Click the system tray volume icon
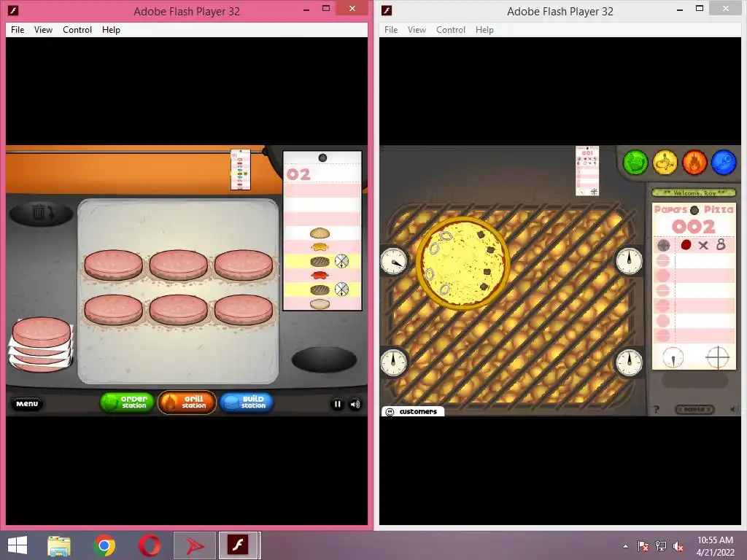Screen dimensions: 747x560 point(678,546)
